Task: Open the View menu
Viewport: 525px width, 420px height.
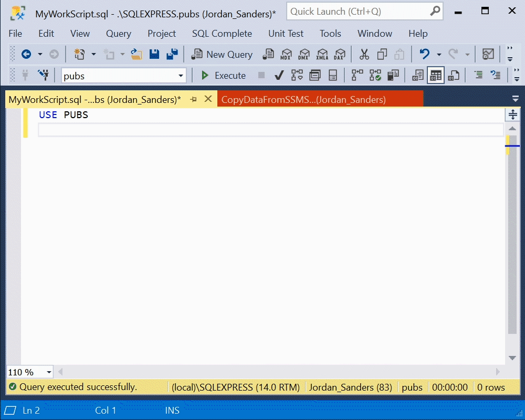Action: [x=80, y=34]
